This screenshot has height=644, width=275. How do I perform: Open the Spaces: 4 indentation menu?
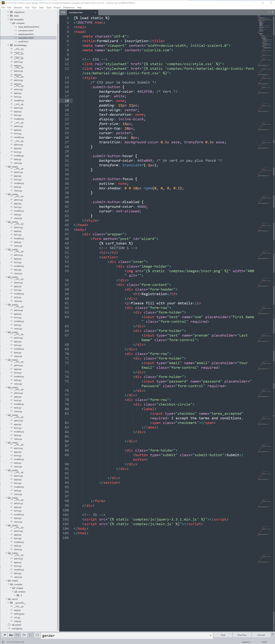tap(246, 642)
